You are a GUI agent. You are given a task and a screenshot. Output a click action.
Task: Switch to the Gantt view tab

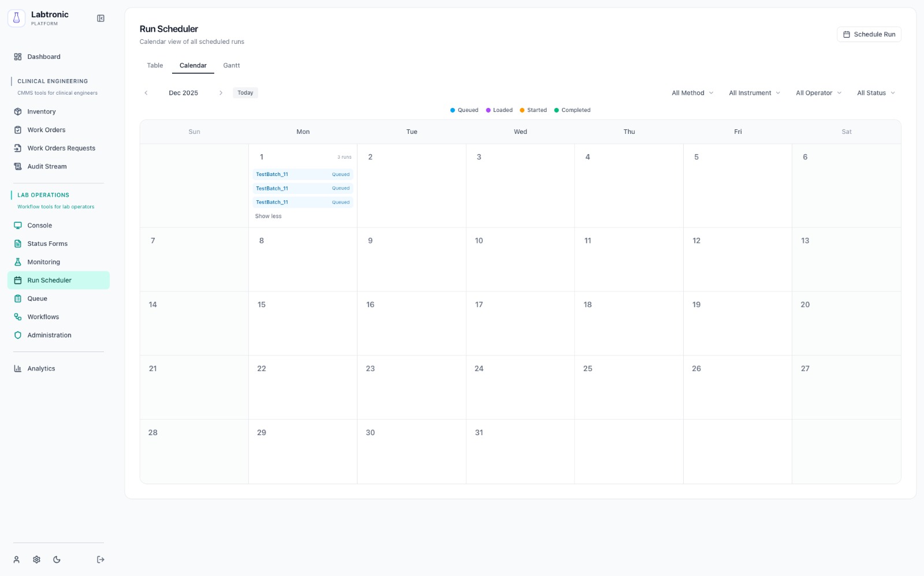click(x=232, y=65)
